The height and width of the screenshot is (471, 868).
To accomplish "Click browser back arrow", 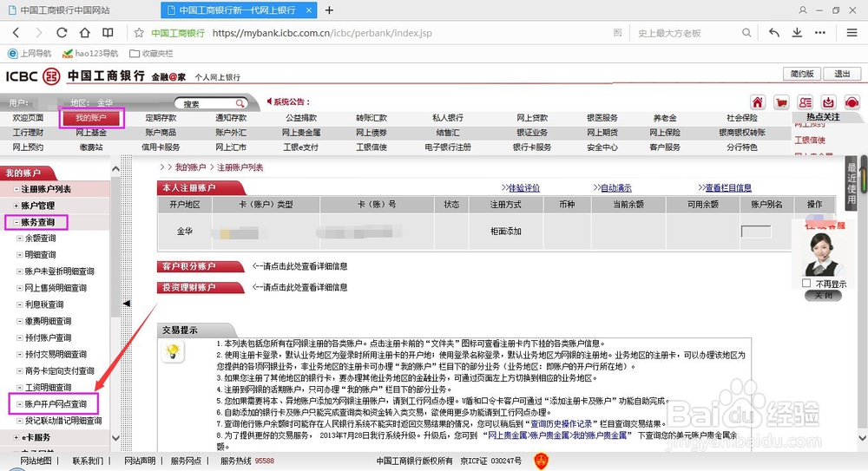I will tap(16, 33).
